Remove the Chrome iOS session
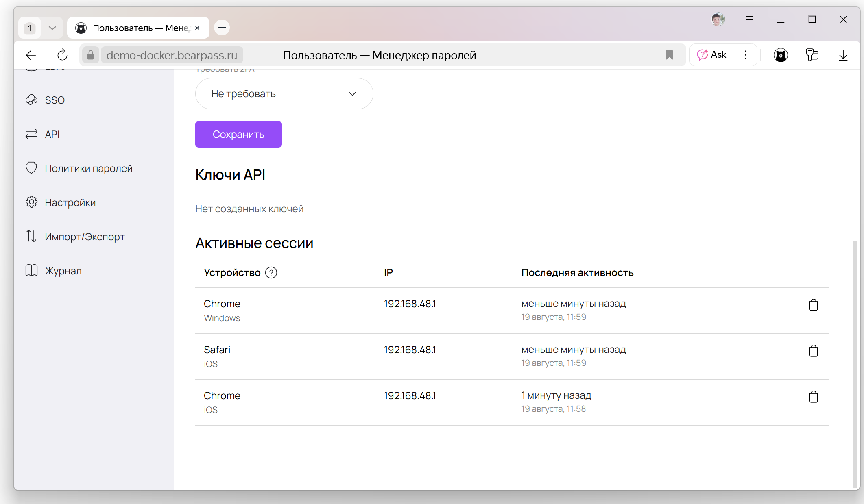Image resolution: width=864 pixels, height=504 pixels. (x=813, y=397)
